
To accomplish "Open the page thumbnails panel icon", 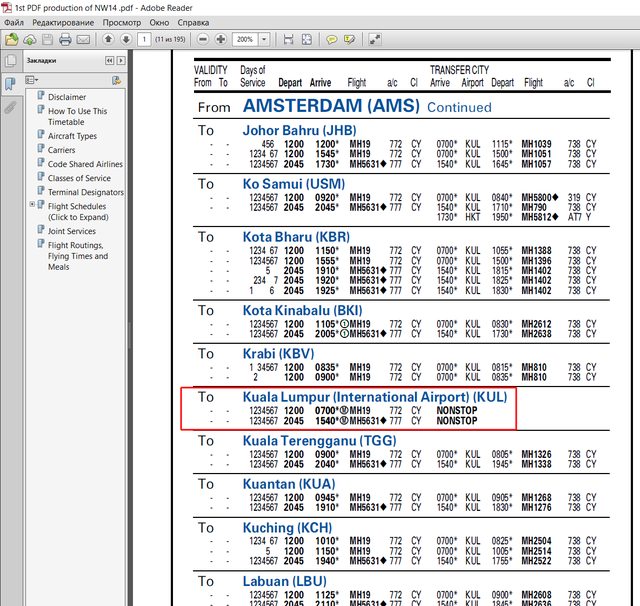I will point(11,61).
